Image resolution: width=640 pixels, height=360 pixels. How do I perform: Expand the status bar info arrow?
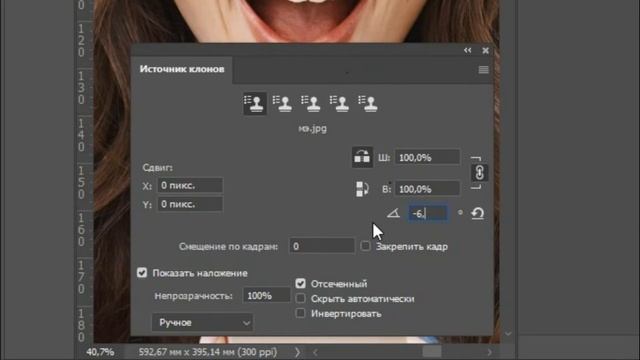pyautogui.click(x=297, y=352)
